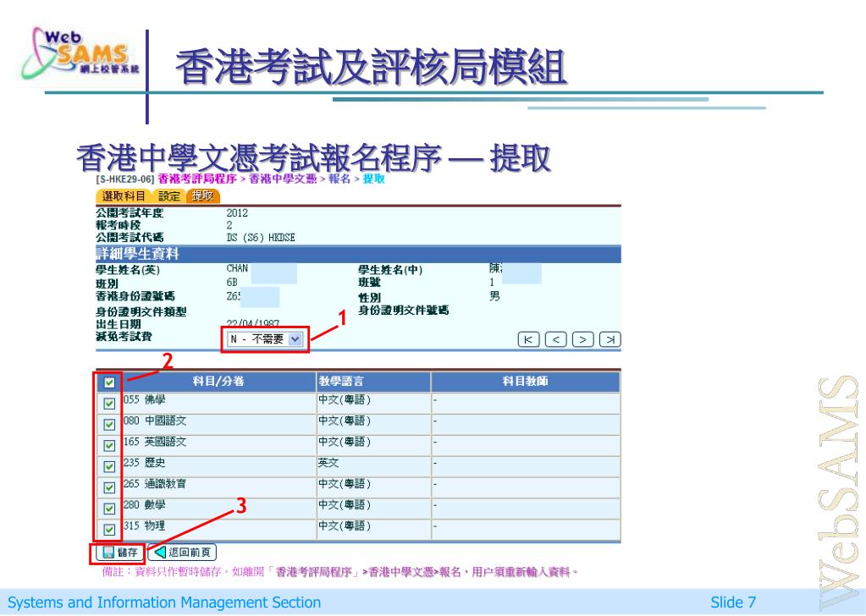Click the class value 6B
Screen dimensions: 866x616
tap(232, 282)
